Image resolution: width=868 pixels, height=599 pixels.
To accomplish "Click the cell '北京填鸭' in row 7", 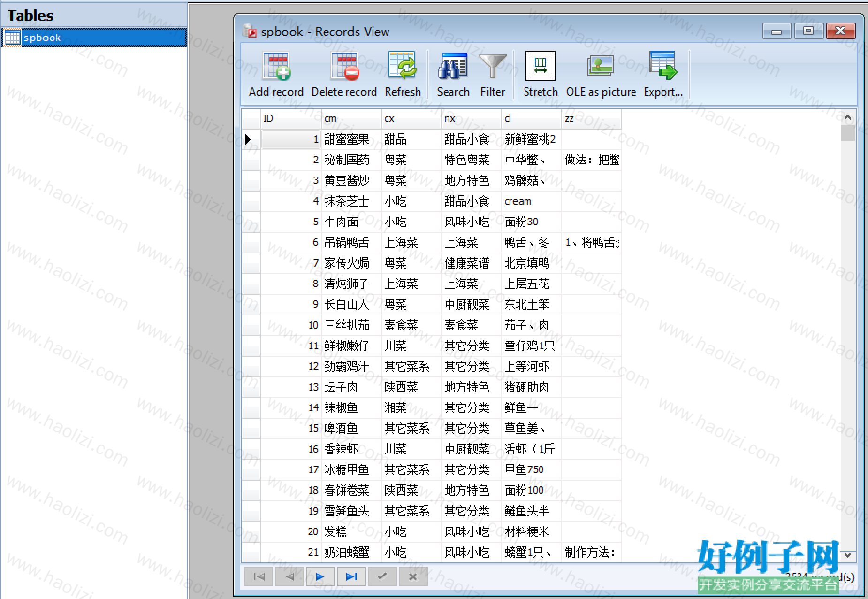I will click(x=532, y=263).
